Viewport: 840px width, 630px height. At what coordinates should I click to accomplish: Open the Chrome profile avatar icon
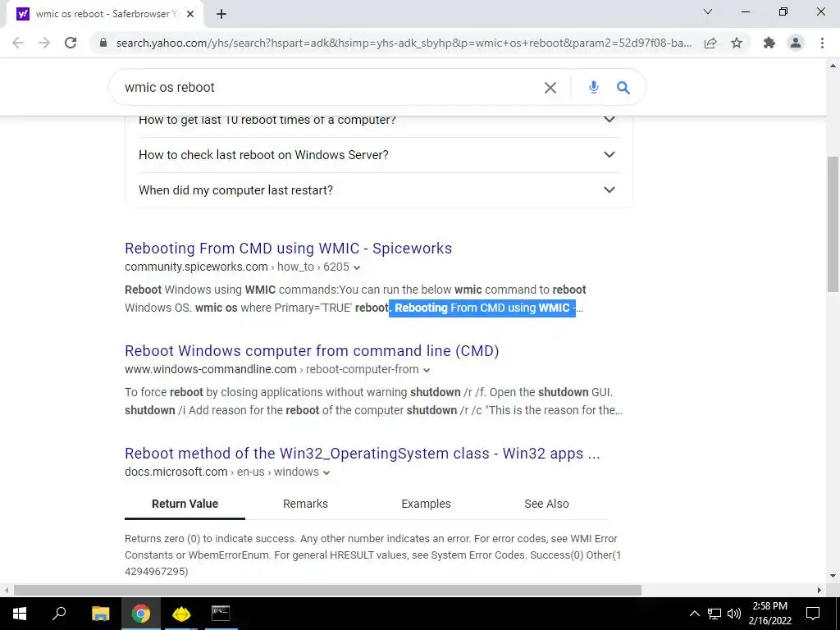tap(796, 43)
